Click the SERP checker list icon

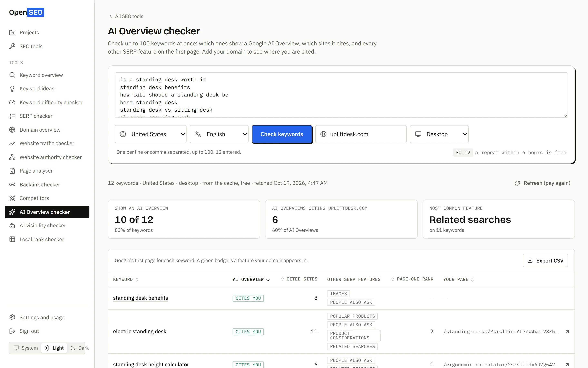[x=12, y=116]
